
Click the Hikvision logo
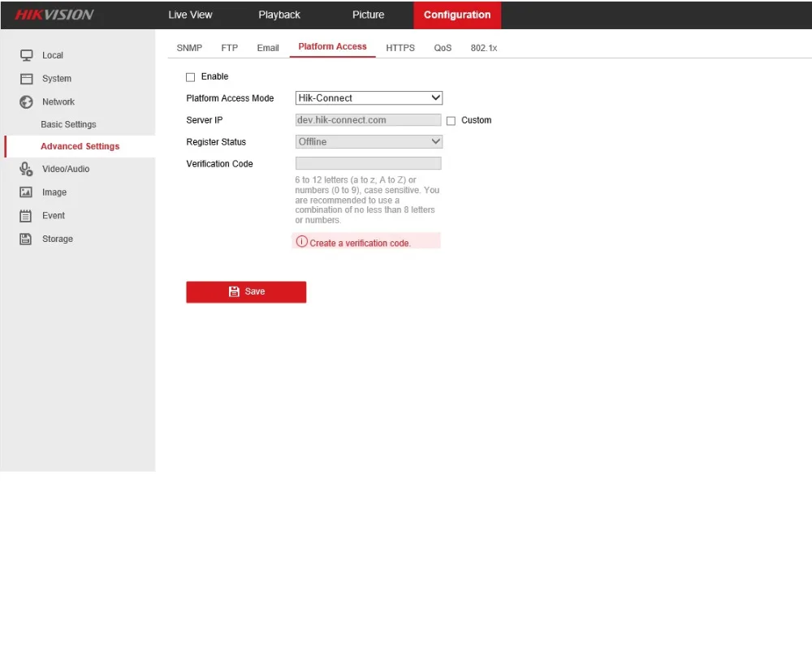54,15
